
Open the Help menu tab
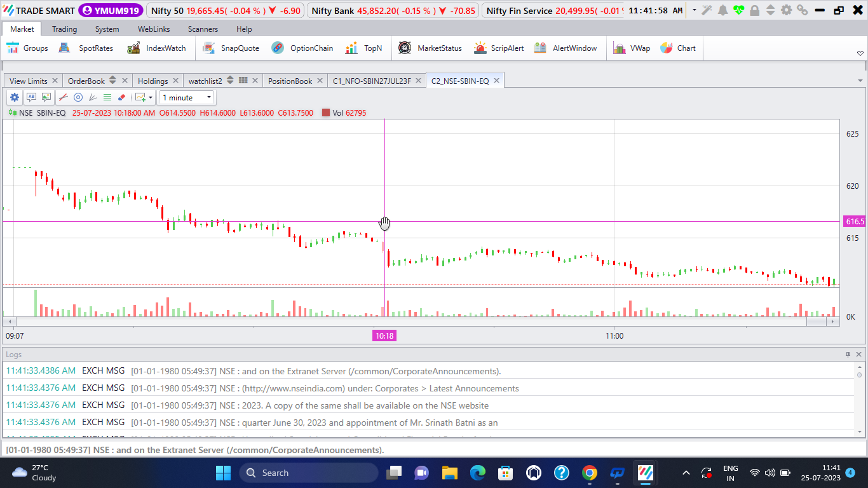(x=244, y=29)
